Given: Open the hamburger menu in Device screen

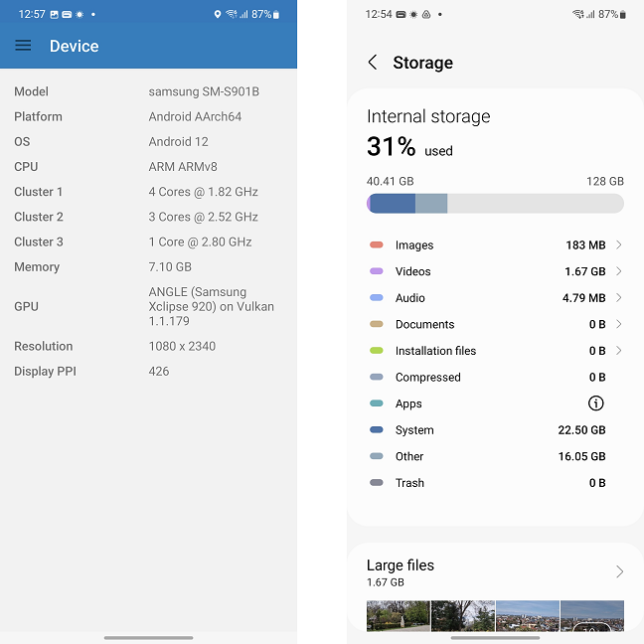Looking at the screenshot, I should [x=23, y=46].
